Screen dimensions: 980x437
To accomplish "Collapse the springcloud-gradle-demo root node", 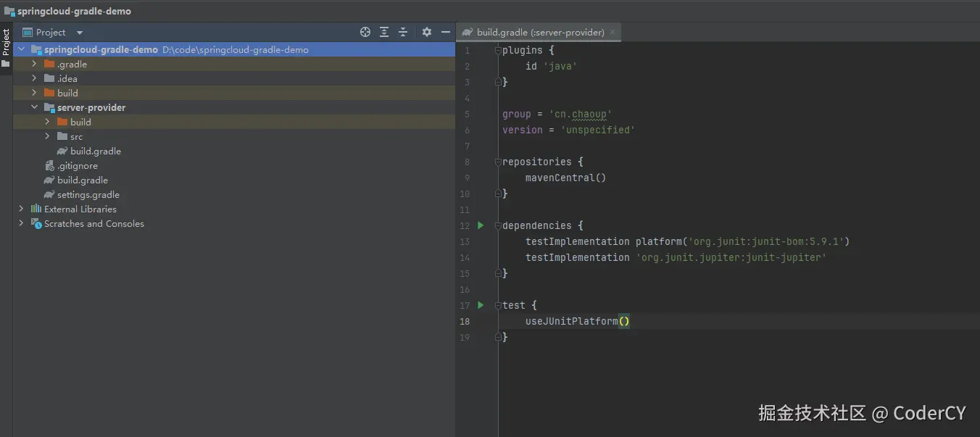I will click(x=21, y=49).
